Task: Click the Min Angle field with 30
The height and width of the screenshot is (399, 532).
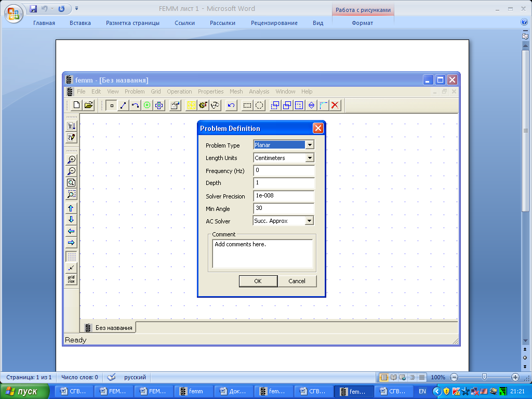Action: pyautogui.click(x=284, y=208)
